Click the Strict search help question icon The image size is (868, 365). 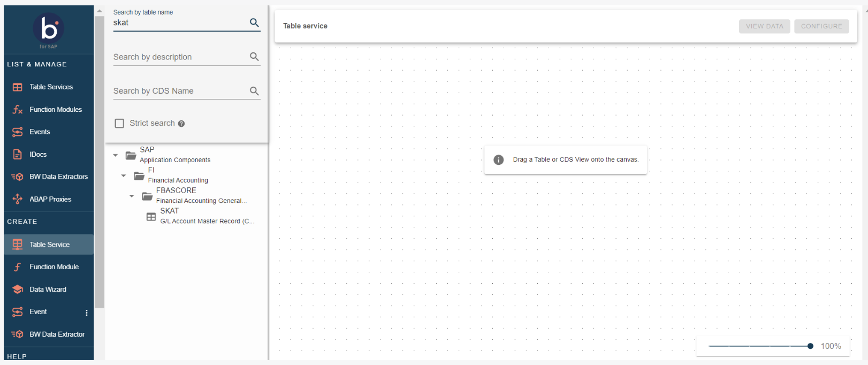point(181,124)
